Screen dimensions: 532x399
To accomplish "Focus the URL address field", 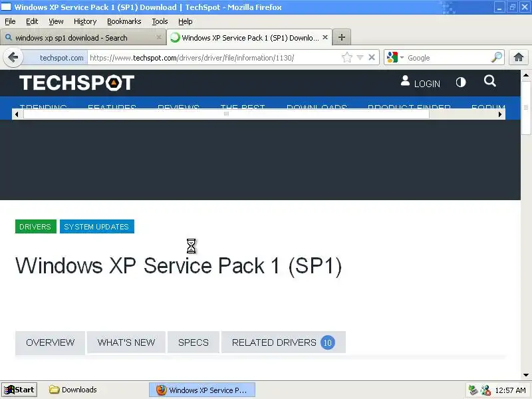I will (213, 58).
